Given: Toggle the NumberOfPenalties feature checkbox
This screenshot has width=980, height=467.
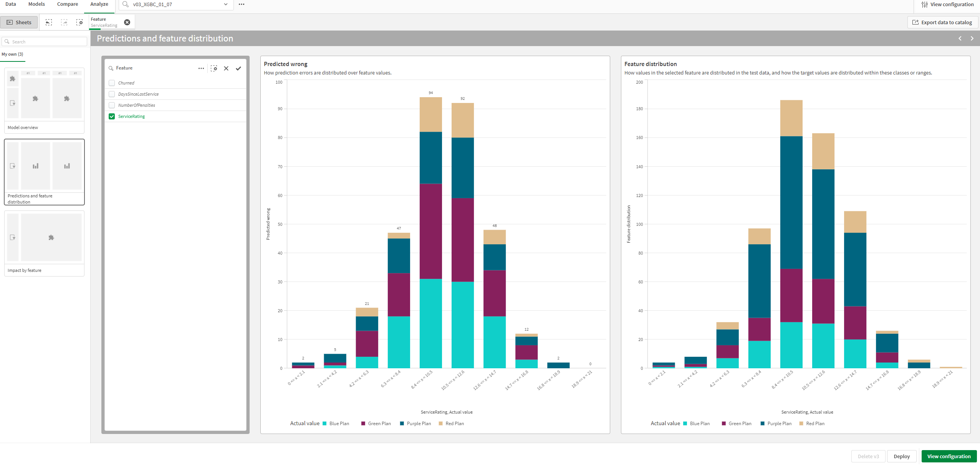Looking at the screenshot, I should click(x=112, y=105).
